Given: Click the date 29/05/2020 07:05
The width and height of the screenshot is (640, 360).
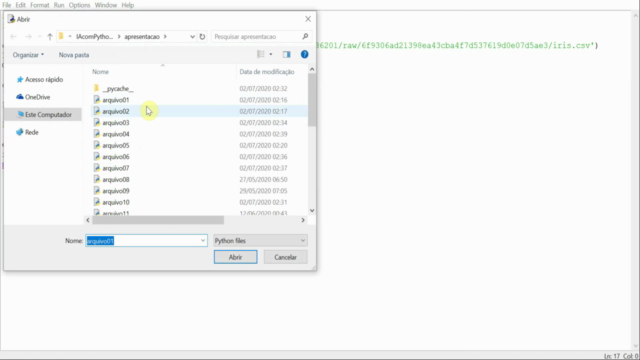Looking at the screenshot, I should coord(263,191).
